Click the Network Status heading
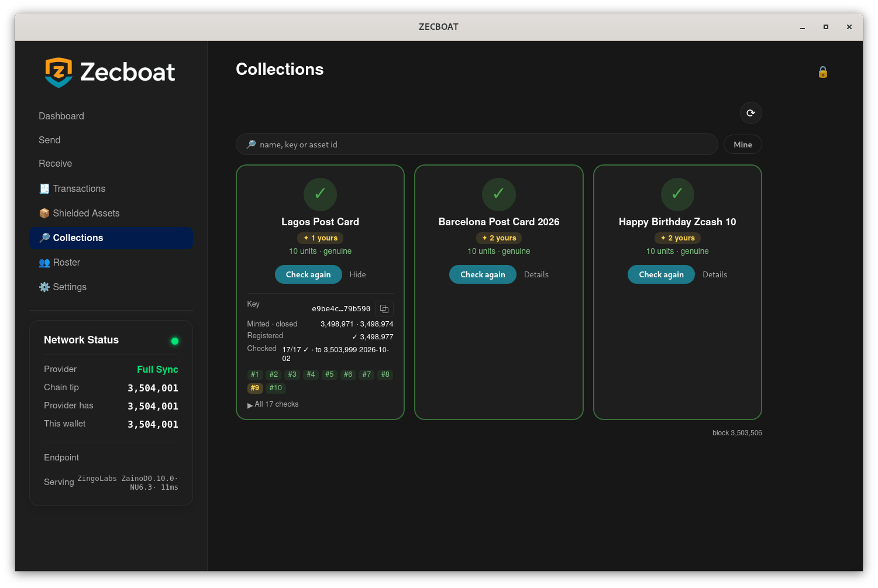The width and height of the screenshot is (878, 588). [81, 340]
